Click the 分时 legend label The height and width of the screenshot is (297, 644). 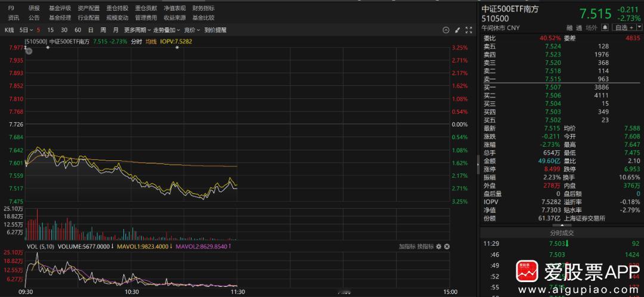(137, 41)
